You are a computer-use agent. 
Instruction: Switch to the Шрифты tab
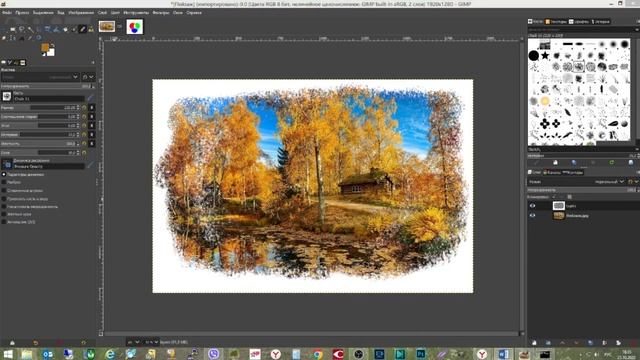[x=579, y=22]
